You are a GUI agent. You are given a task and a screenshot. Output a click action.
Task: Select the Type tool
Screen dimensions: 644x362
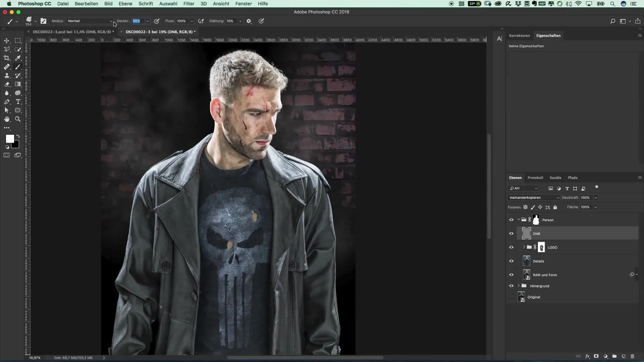coord(18,102)
